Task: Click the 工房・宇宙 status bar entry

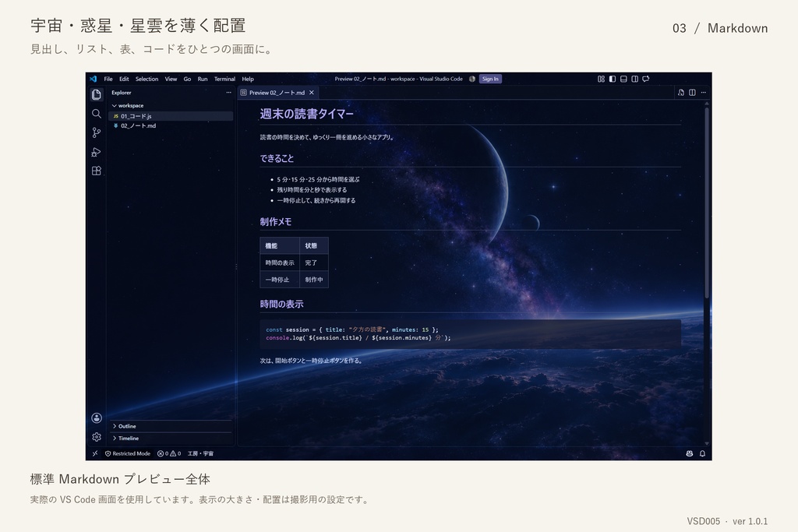Action: click(x=200, y=453)
